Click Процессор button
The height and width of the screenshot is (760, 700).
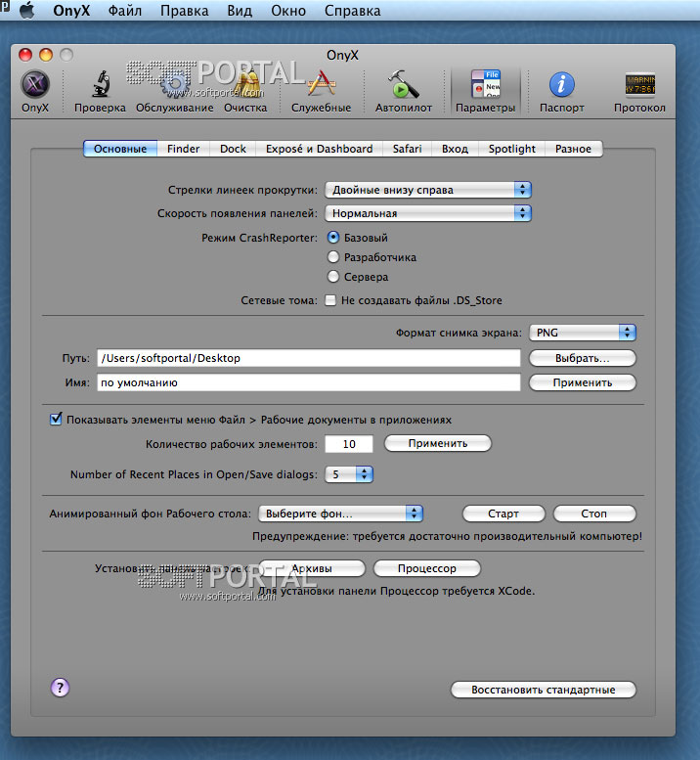[427, 568]
